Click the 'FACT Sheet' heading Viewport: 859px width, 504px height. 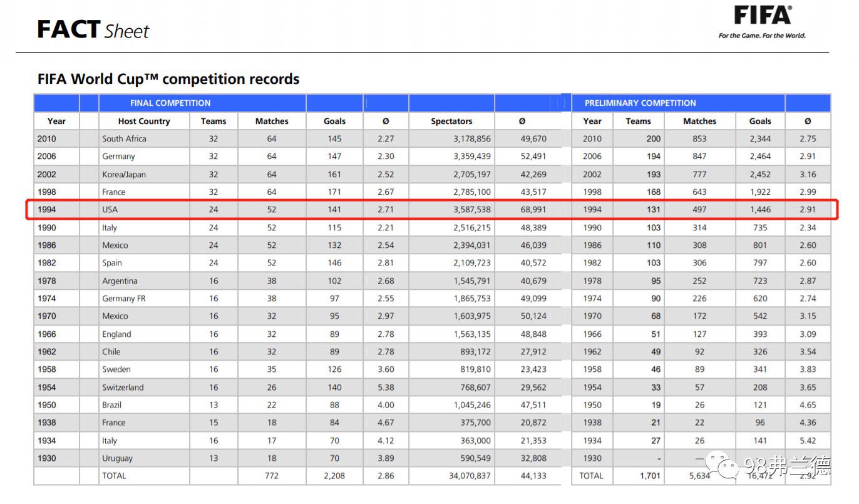pos(93,30)
